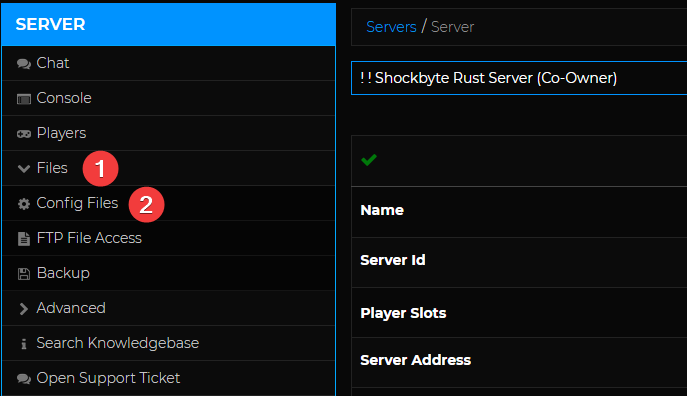687x396 pixels.
Task: Click the FTP File Access document icon
Action: (24, 239)
